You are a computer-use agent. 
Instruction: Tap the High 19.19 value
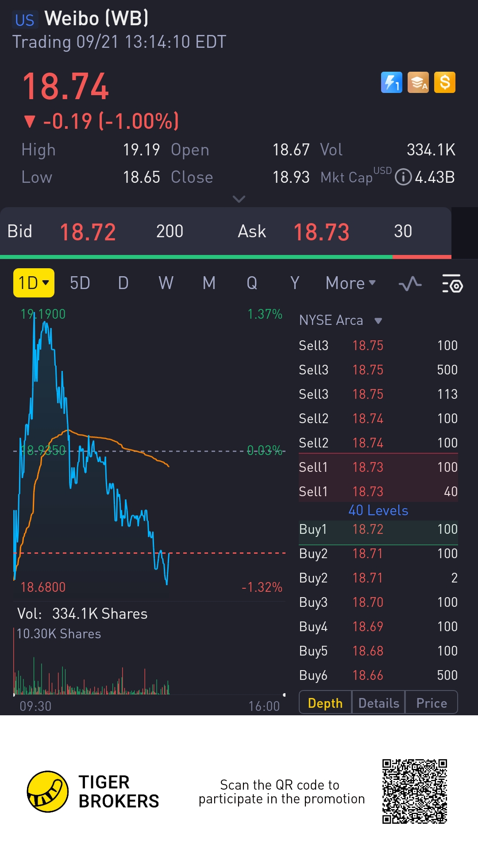point(141,150)
